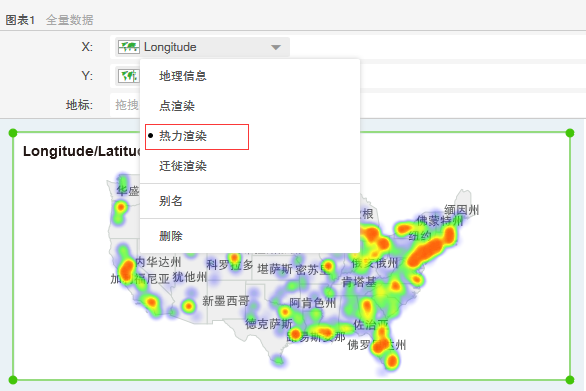Viewport: 586px width, 391px height.
Task: Click 全量数据 label
Action: click(70, 20)
